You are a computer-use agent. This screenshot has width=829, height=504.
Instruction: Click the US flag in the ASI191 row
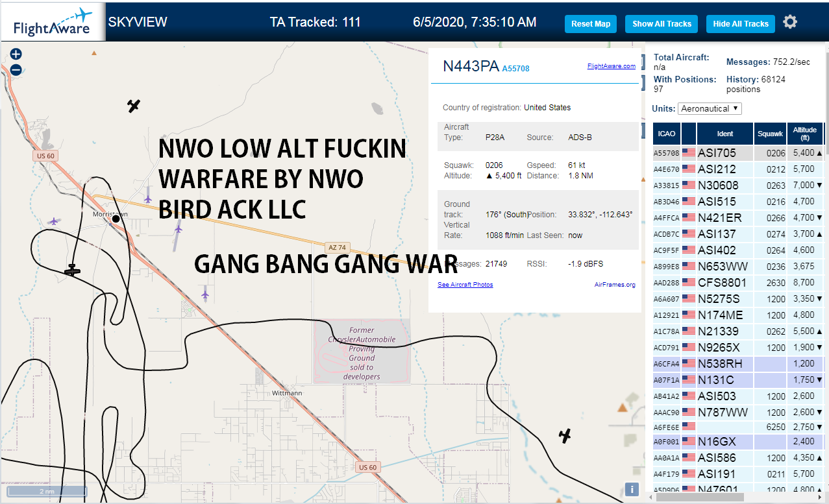pyautogui.click(x=689, y=474)
